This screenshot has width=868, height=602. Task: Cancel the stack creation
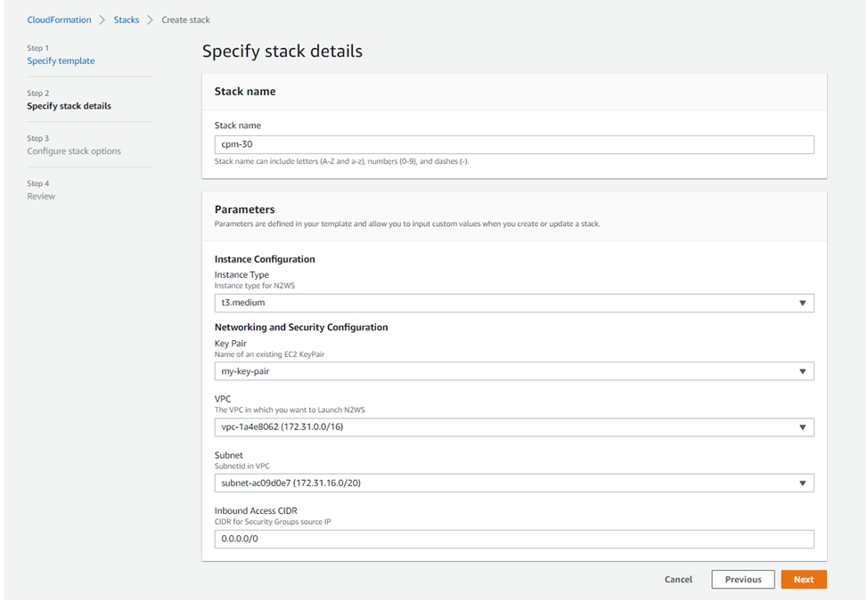coord(678,580)
